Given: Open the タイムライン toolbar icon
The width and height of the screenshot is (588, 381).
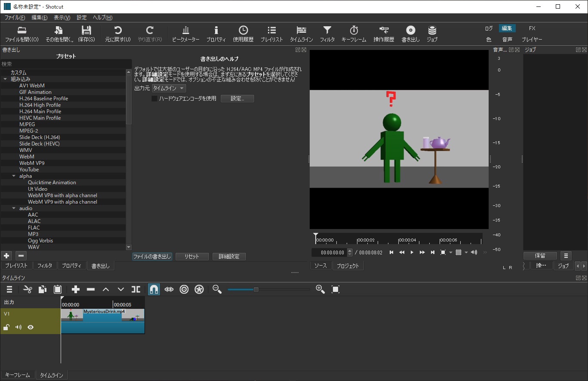Looking at the screenshot, I should (x=301, y=34).
